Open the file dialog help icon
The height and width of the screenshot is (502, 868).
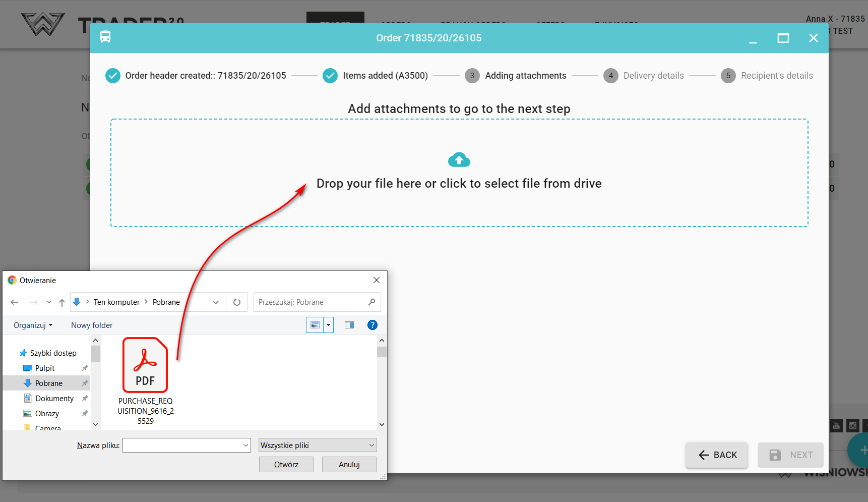(372, 325)
